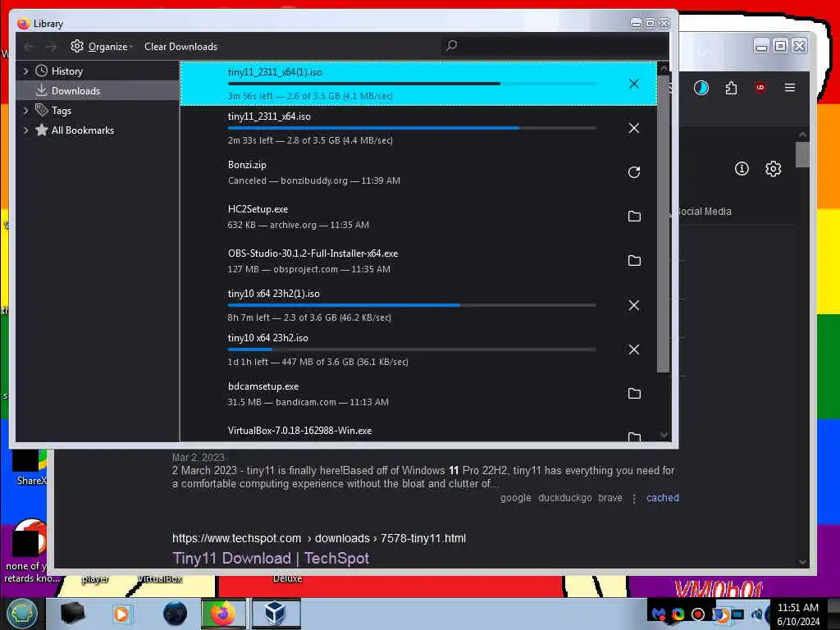The height and width of the screenshot is (630, 840).
Task: Cancel the tiny10 x64 23h2(1).iso download
Action: click(x=634, y=305)
